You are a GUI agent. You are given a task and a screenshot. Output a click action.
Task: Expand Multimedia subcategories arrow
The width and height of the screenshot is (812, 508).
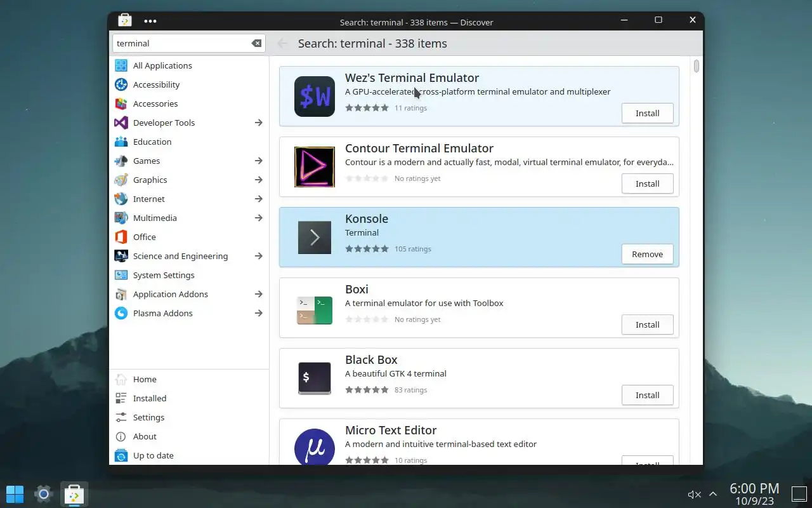pos(258,218)
